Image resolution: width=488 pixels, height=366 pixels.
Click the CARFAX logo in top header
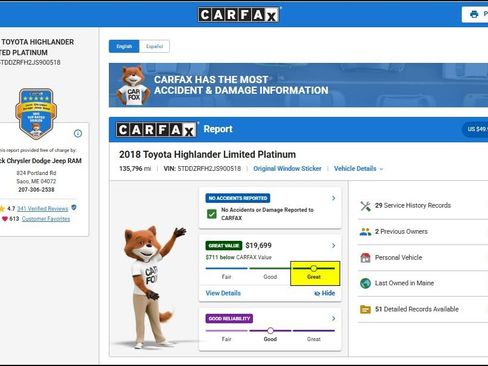pos(239,15)
